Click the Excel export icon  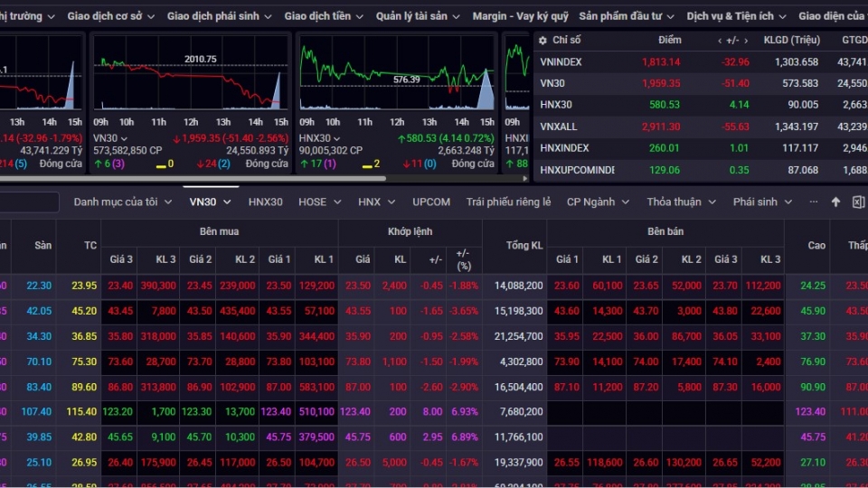(858, 202)
